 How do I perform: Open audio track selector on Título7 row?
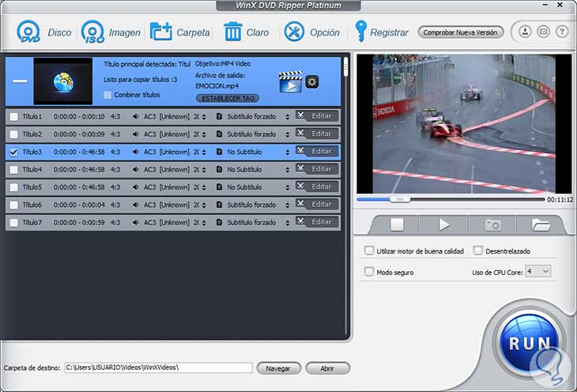pyautogui.click(x=204, y=223)
